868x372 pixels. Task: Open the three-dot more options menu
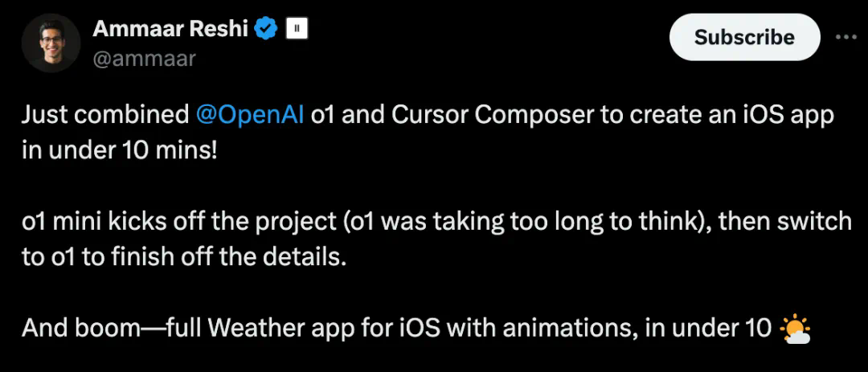pos(846,37)
